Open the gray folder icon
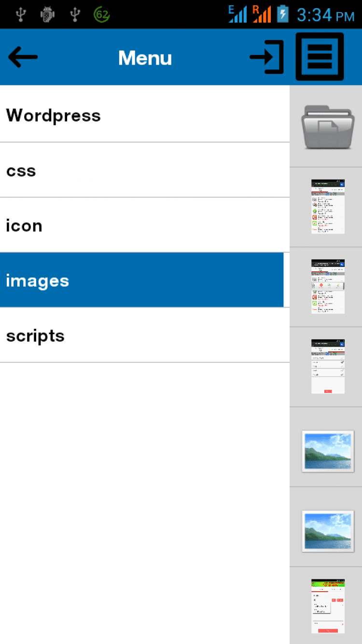This screenshot has height=644, width=362. (x=327, y=126)
